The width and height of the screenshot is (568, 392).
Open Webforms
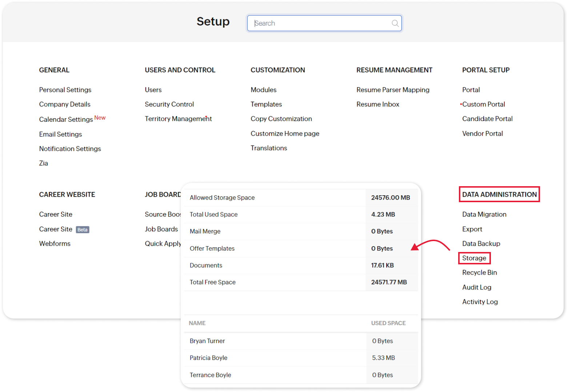[55, 244]
